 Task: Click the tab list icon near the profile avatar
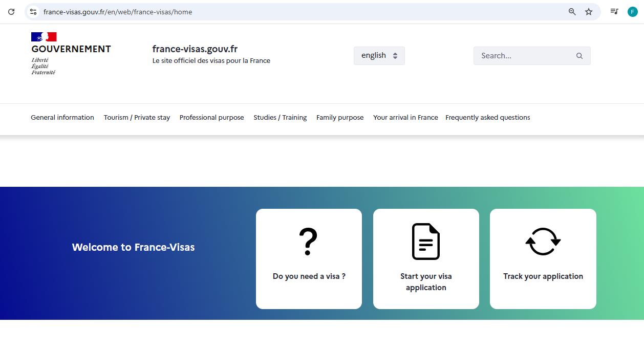coord(614,11)
